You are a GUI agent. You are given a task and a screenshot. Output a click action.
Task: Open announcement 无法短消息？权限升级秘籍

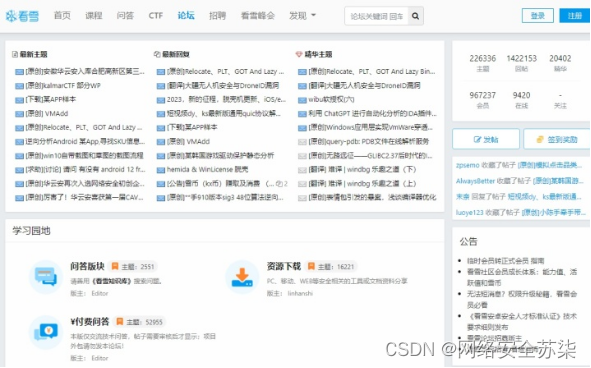coord(522,299)
